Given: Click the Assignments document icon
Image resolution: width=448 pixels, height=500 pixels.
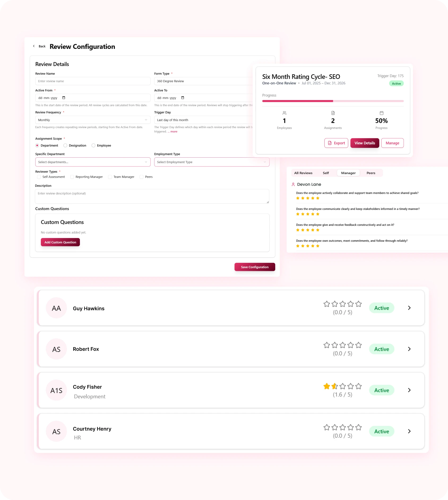Looking at the screenshot, I should [333, 113].
